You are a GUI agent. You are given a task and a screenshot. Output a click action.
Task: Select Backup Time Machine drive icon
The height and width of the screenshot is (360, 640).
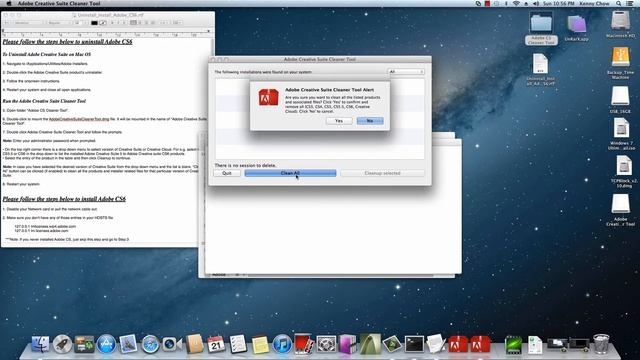point(620,63)
